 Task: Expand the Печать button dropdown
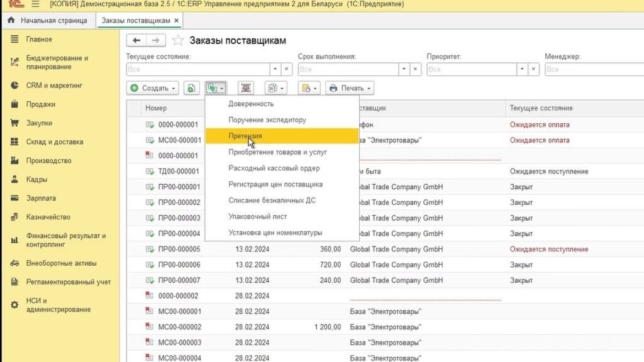(370, 89)
